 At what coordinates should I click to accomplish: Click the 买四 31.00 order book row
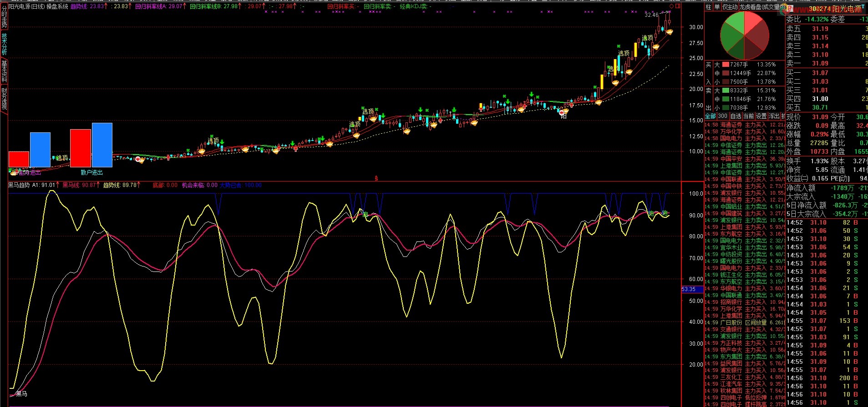click(827, 99)
